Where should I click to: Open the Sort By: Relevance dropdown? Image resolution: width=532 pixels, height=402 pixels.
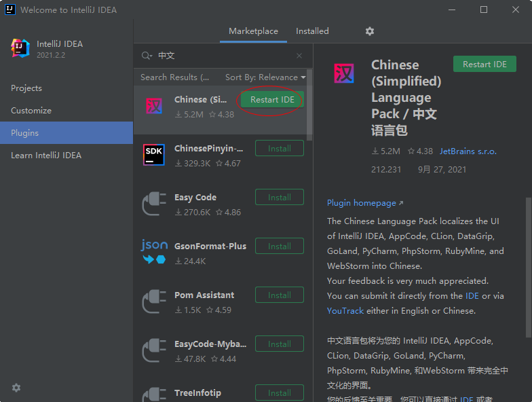[x=265, y=77]
